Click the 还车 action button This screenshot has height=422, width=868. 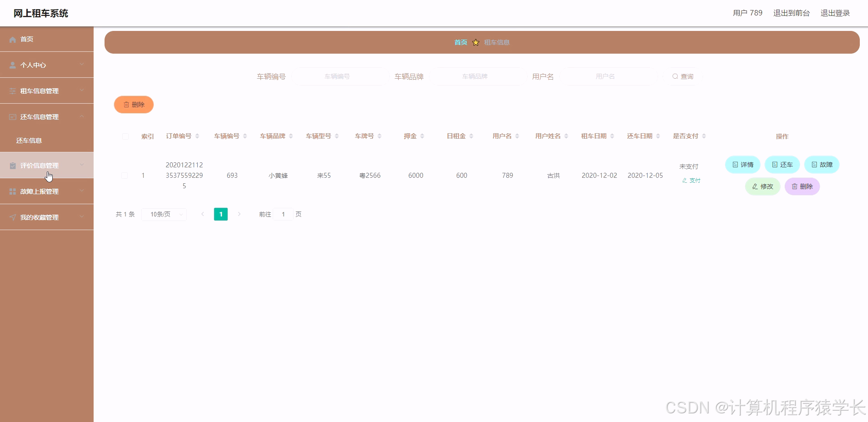tap(782, 165)
